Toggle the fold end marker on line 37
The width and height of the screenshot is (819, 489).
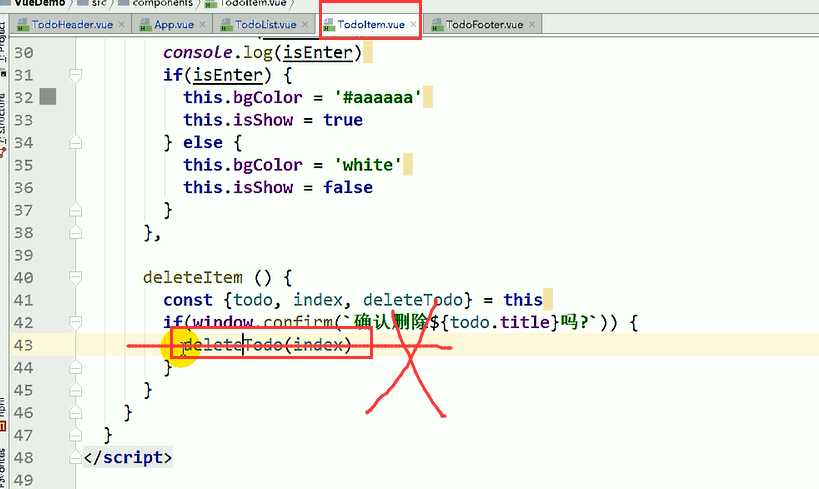point(75,211)
